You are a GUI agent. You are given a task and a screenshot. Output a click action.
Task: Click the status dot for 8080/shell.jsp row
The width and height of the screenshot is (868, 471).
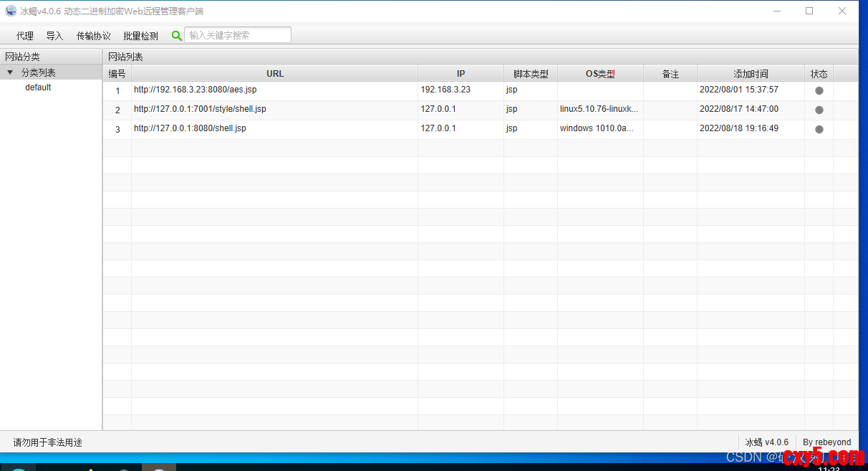pyautogui.click(x=819, y=129)
